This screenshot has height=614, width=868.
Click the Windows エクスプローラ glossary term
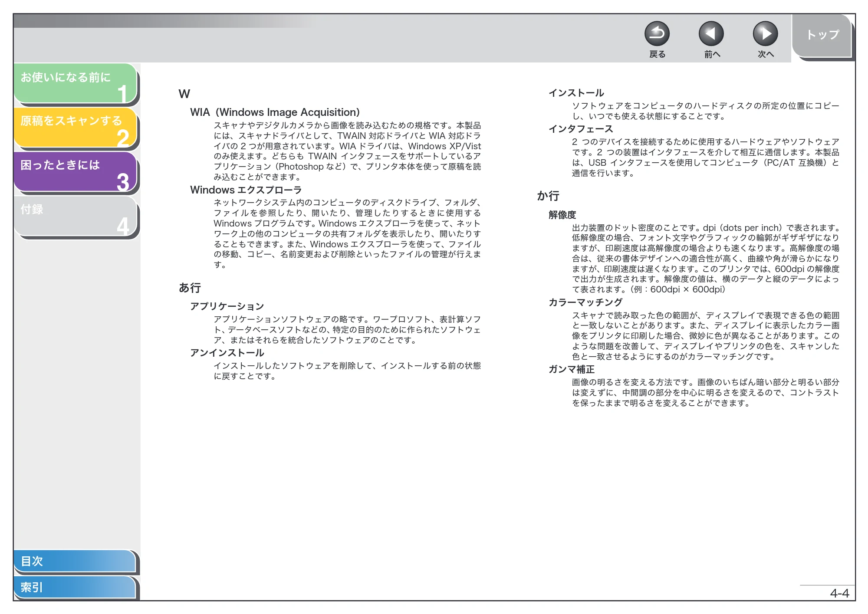click(x=246, y=190)
